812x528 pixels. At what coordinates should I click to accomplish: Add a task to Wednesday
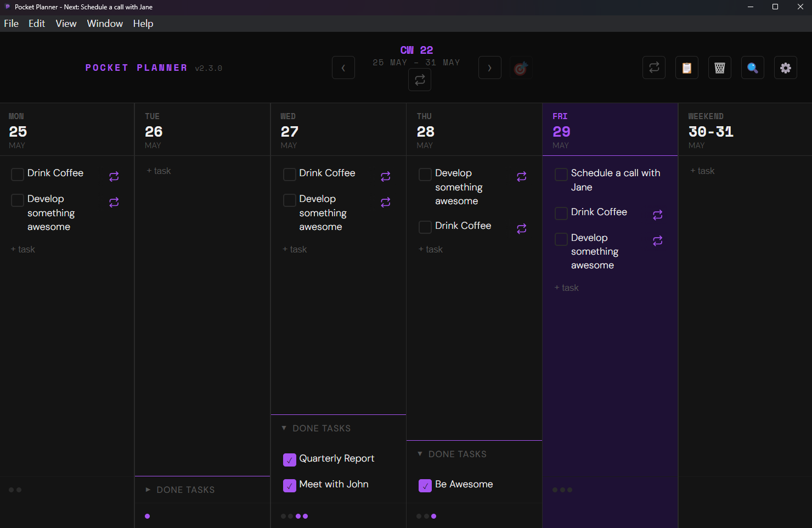tap(295, 249)
